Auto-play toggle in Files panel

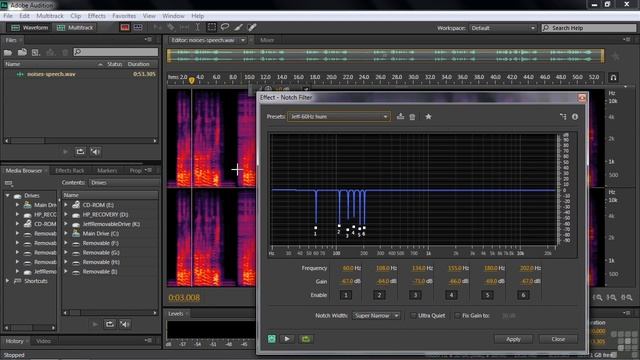click(x=95, y=152)
